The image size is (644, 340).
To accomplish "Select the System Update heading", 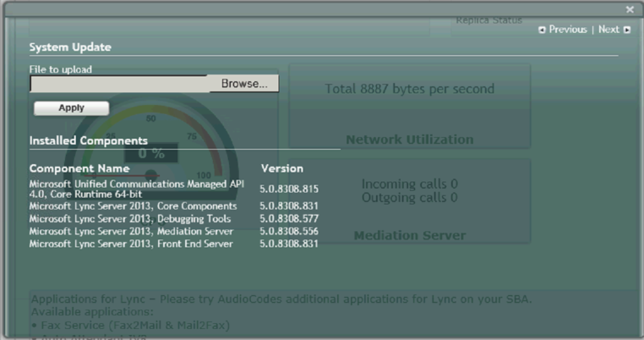I will click(70, 47).
